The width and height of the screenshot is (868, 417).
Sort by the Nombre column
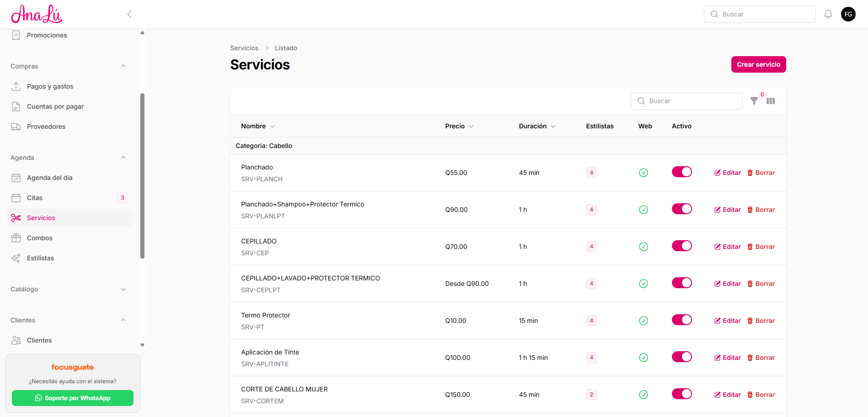coord(258,126)
